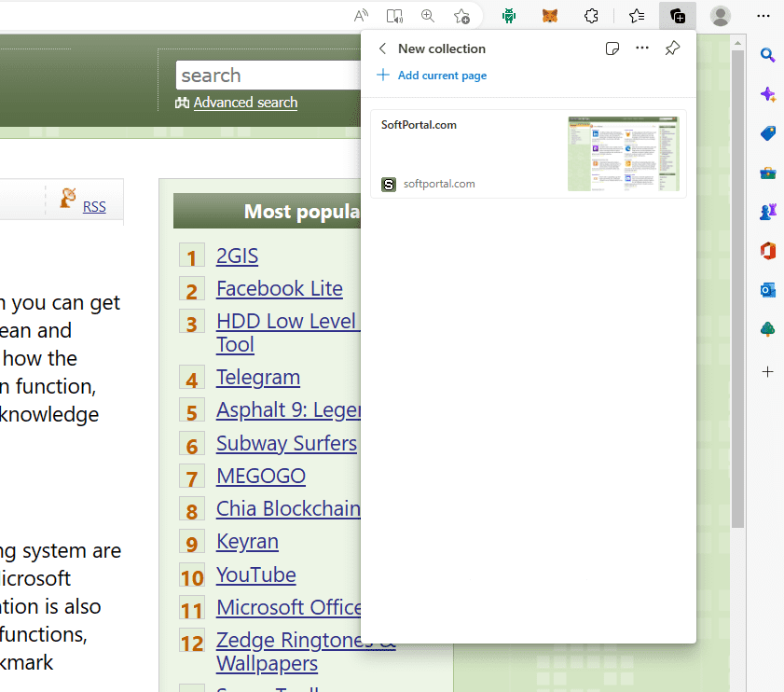Screen dimensions: 784x692
Task: Open the Favorites list icon
Action: [x=637, y=16]
